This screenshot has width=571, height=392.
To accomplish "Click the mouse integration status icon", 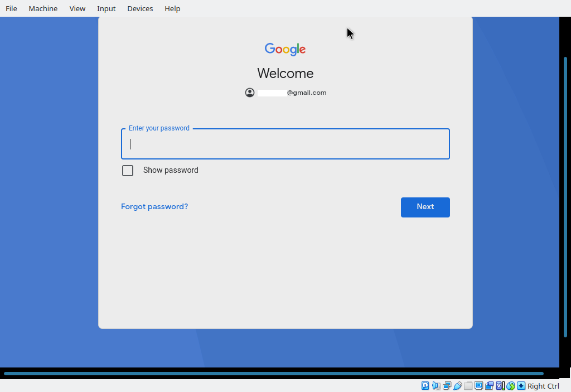I will [x=511, y=386].
